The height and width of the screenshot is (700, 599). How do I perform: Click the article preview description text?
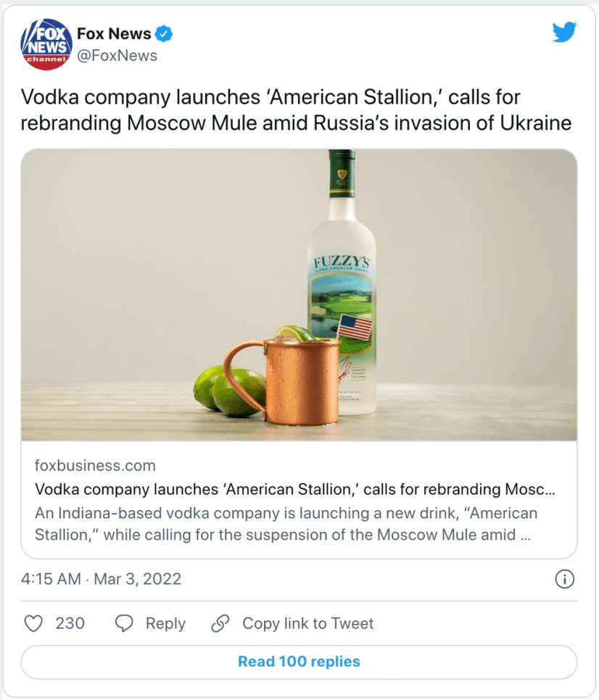tap(290, 522)
